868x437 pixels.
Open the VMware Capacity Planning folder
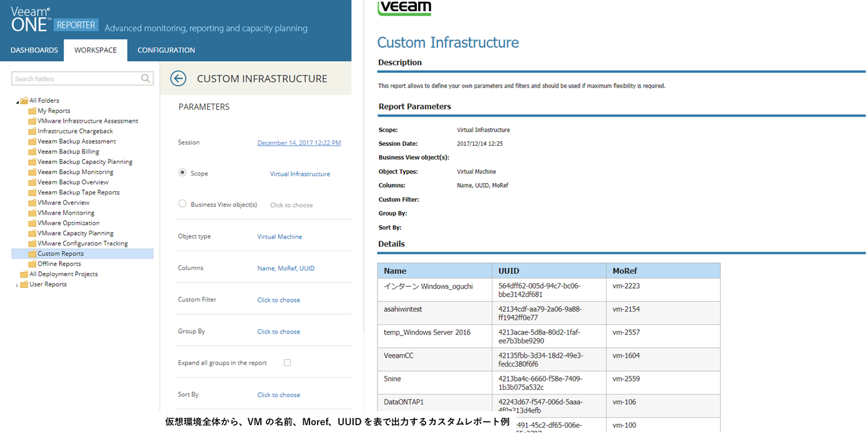pyautogui.click(x=76, y=233)
